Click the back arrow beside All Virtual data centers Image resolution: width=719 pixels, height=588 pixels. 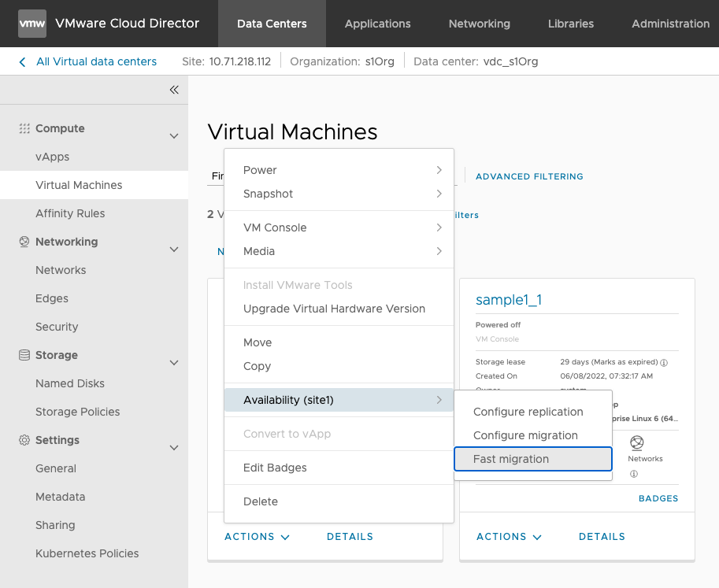(x=22, y=61)
